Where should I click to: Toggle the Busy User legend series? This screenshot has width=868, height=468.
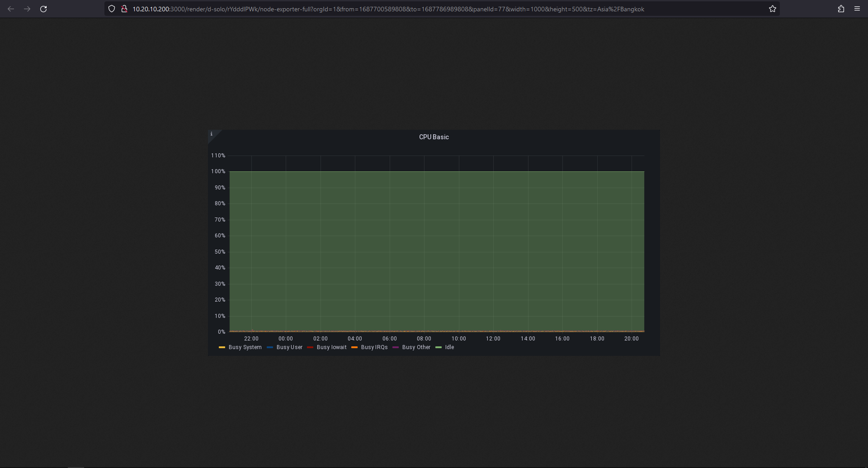(x=289, y=347)
